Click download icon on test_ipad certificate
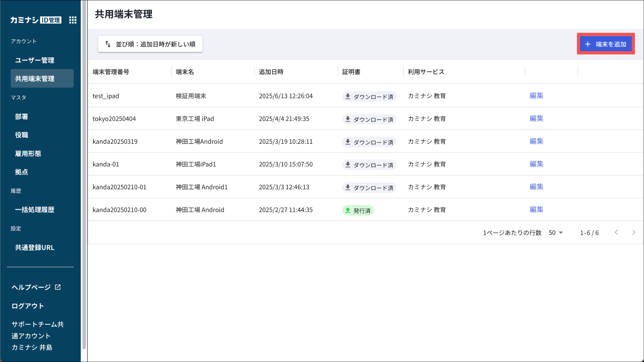 [x=348, y=96]
